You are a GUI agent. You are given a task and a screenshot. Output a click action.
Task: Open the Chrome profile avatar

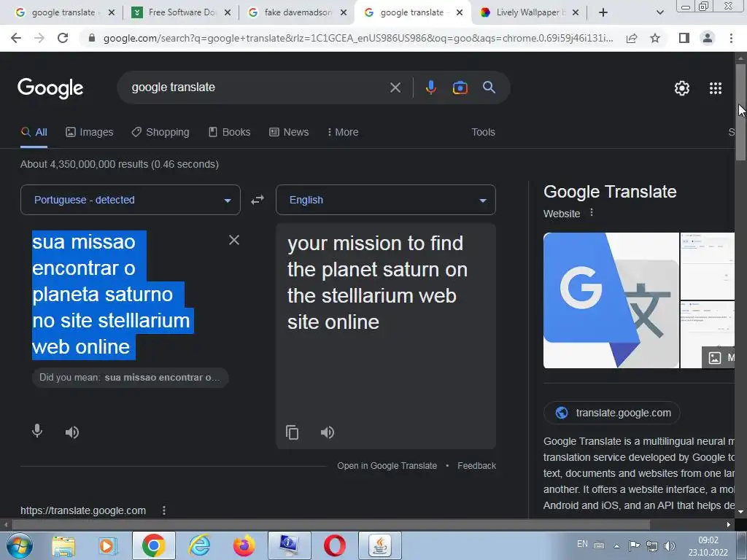(x=708, y=38)
